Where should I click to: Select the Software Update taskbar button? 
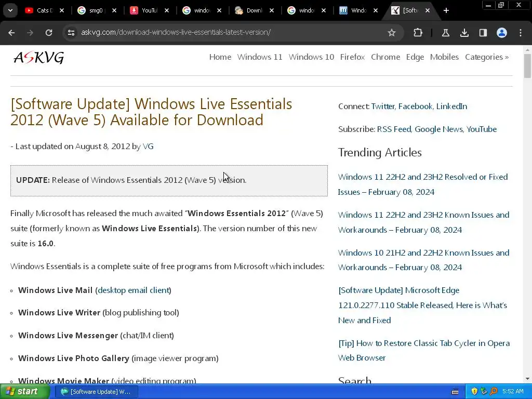coord(96,392)
